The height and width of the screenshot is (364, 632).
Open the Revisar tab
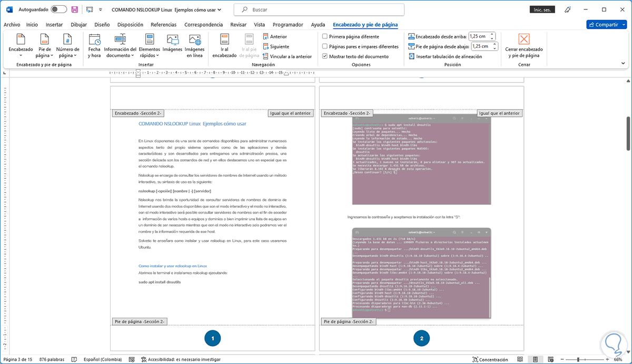tap(239, 25)
